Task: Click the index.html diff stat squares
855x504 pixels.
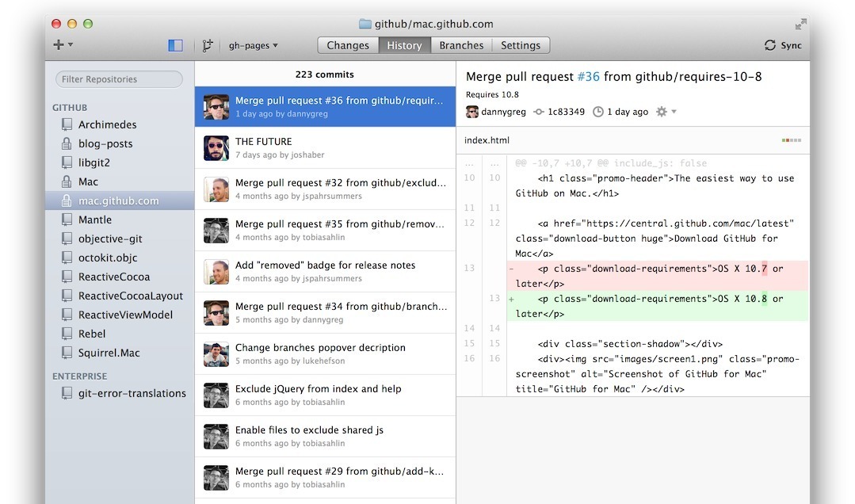Action: [x=791, y=140]
